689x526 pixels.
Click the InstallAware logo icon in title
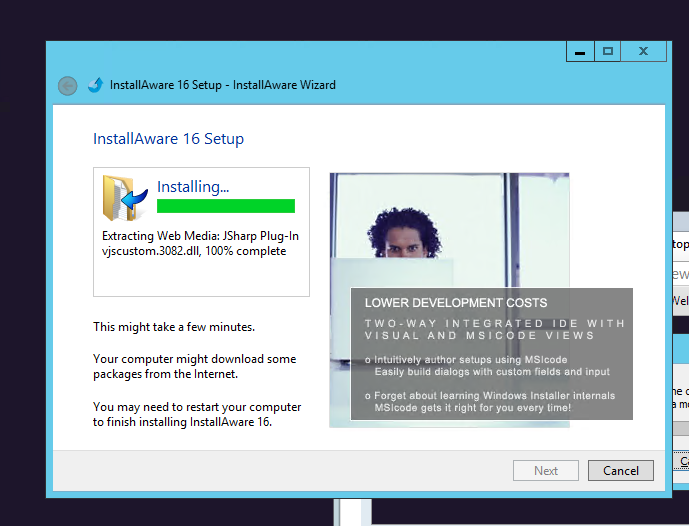95,85
